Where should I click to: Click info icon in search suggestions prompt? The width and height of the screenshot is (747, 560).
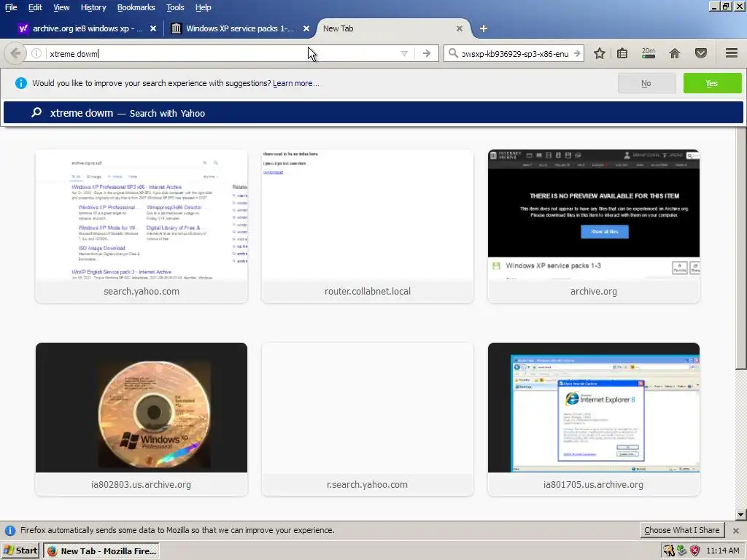click(21, 83)
